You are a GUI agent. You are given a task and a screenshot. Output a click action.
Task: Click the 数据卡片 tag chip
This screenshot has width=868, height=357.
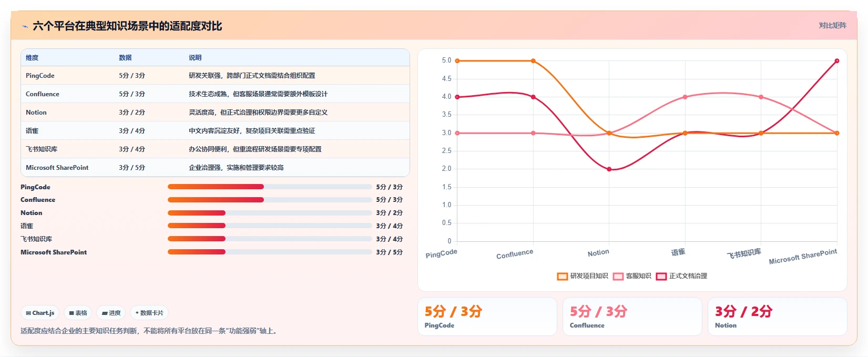[149, 313]
